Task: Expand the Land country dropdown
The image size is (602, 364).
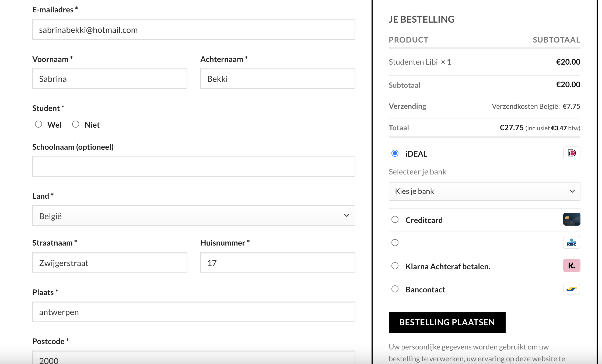Action: click(193, 216)
